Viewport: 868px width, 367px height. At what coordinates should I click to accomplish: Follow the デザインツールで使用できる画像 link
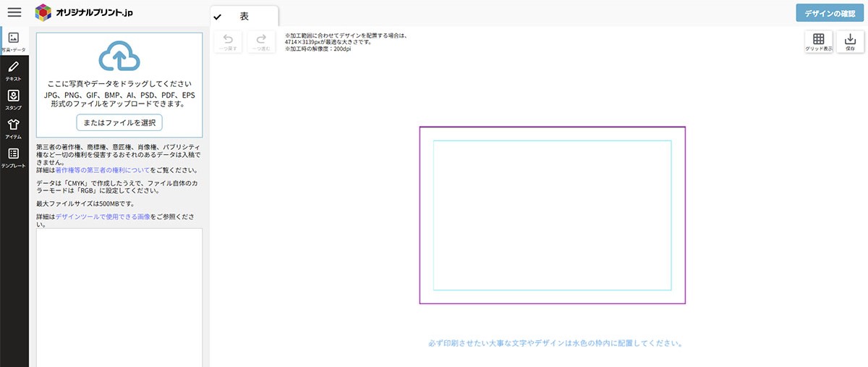(x=102, y=216)
